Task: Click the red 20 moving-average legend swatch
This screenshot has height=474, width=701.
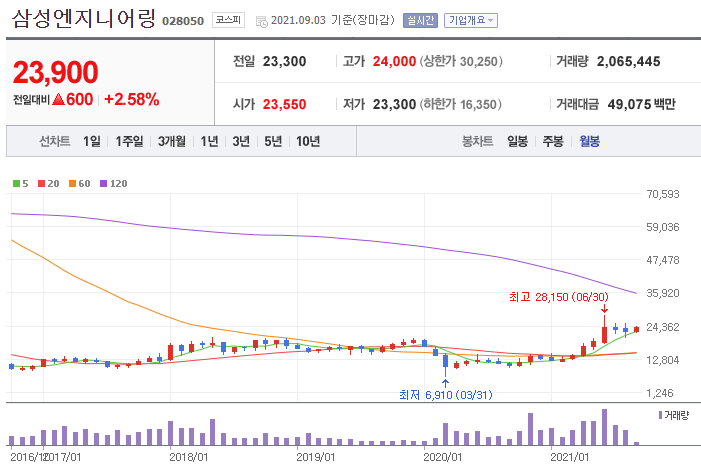Action: tap(42, 183)
